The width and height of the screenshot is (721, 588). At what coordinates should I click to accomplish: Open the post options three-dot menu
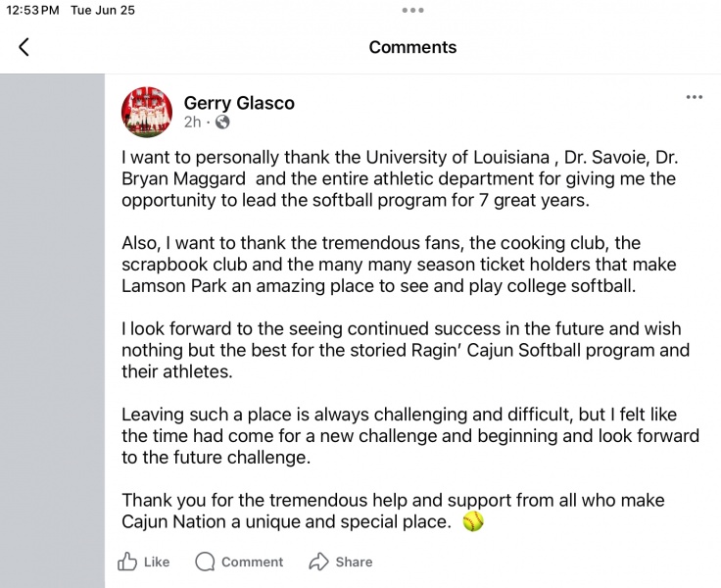coord(695,97)
